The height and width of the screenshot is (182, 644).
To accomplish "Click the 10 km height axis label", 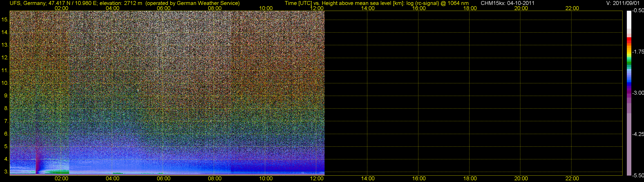I will click(x=5, y=83).
